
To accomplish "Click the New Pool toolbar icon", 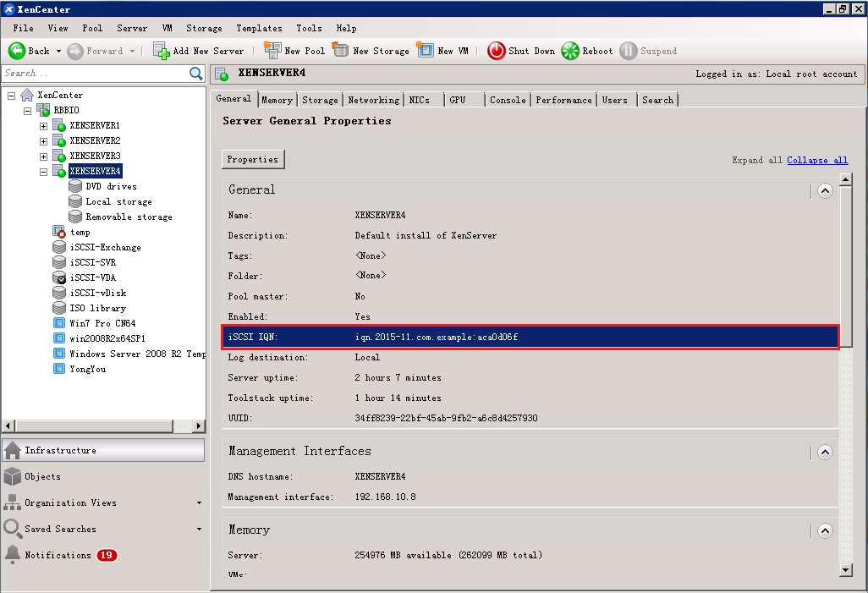I will coord(272,51).
